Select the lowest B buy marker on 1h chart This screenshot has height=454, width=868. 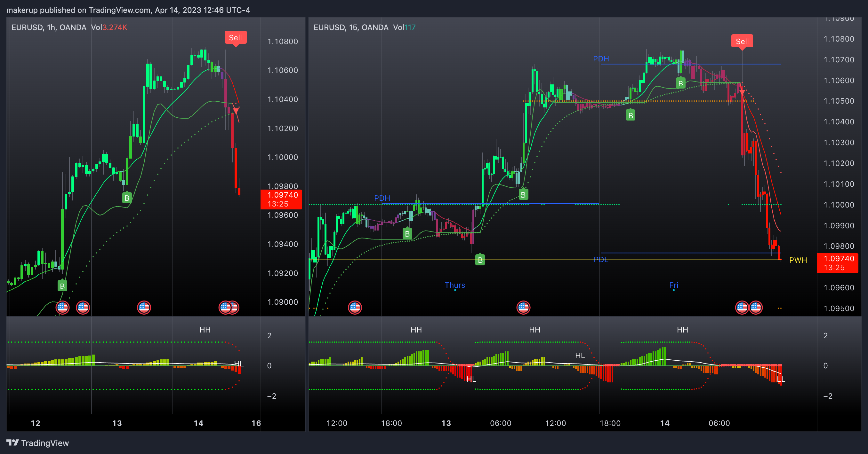tap(62, 286)
